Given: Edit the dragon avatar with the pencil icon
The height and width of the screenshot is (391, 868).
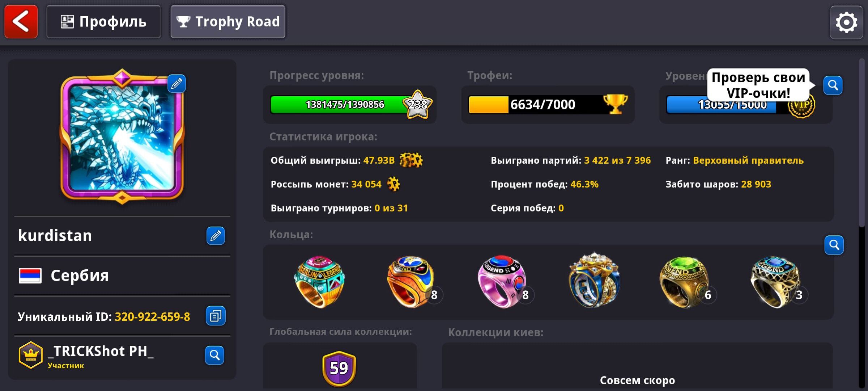Looking at the screenshot, I should pyautogui.click(x=176, y=84).
